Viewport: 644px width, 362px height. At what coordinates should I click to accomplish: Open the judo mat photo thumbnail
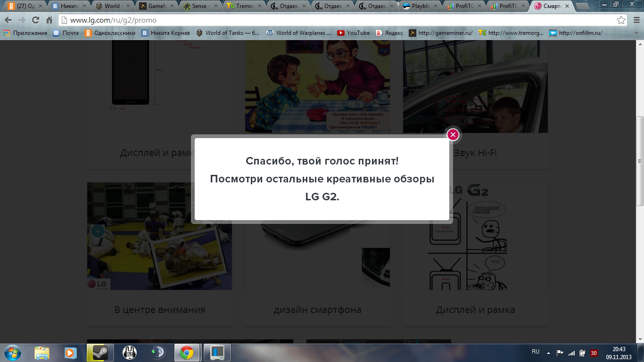click(159, 236)
